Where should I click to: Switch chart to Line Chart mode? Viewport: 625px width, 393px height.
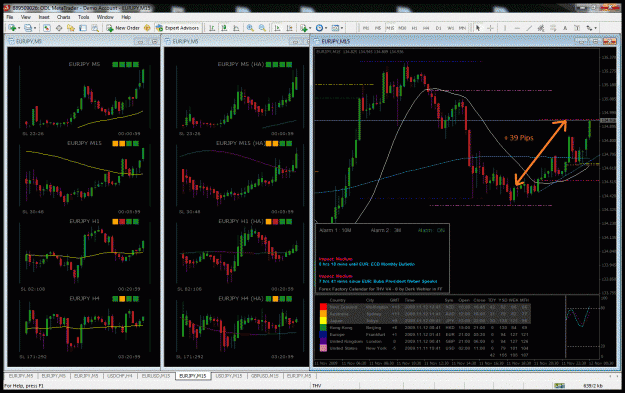click(x=236, y=28)
